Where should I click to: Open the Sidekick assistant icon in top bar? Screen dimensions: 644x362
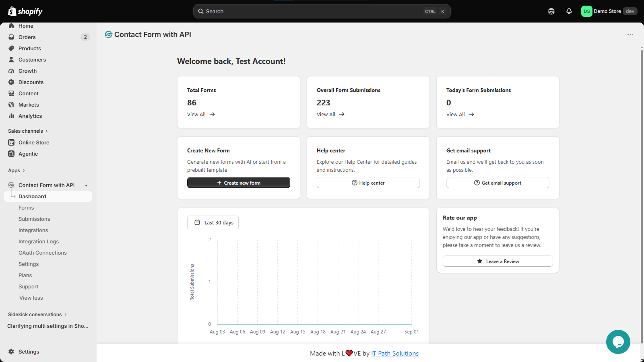(551, 11)
